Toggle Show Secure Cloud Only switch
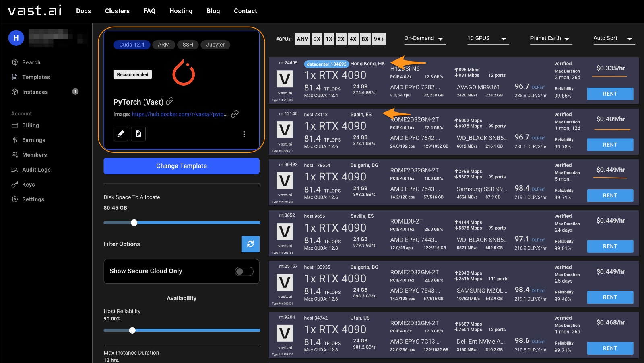Viewport: 644px width, 363px height. pyautogui.click(x=244, y=271)
